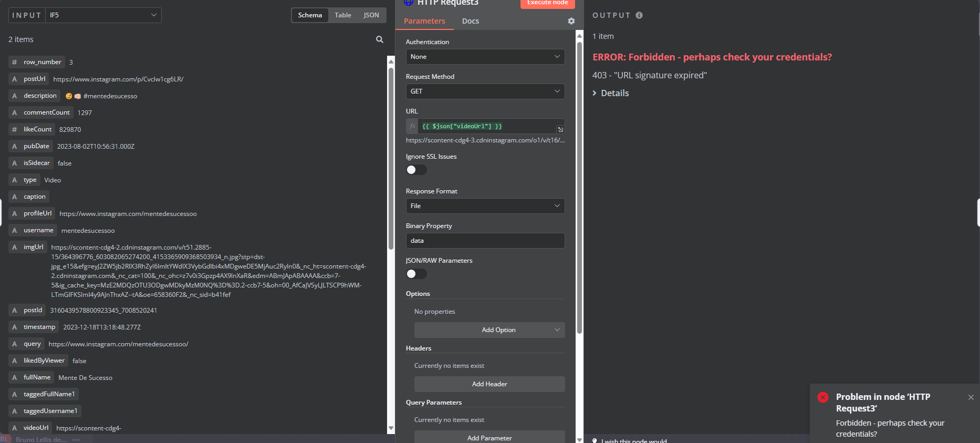Viewport: 980px width, 443px height.
Task: Open the node settings gear icon
Action: (571, 21)
